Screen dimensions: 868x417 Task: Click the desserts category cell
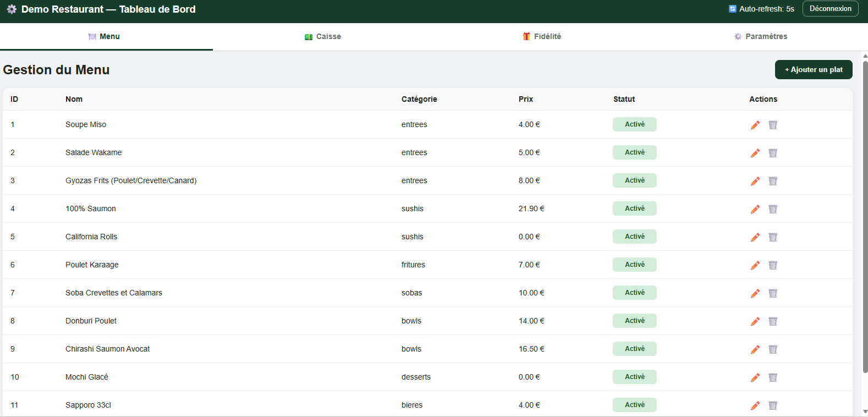tap(416, 377)
